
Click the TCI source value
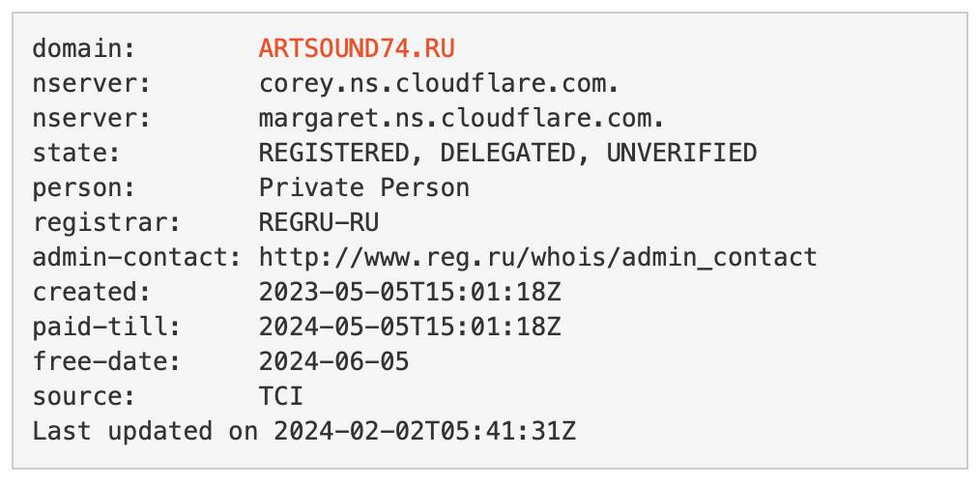click(x=280, y=396)
